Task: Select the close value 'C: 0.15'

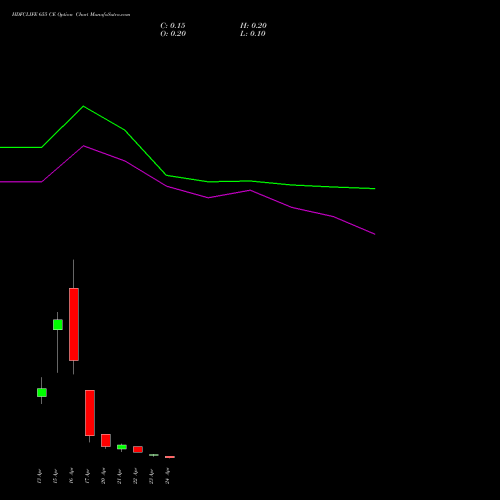Action: point(173,26)
